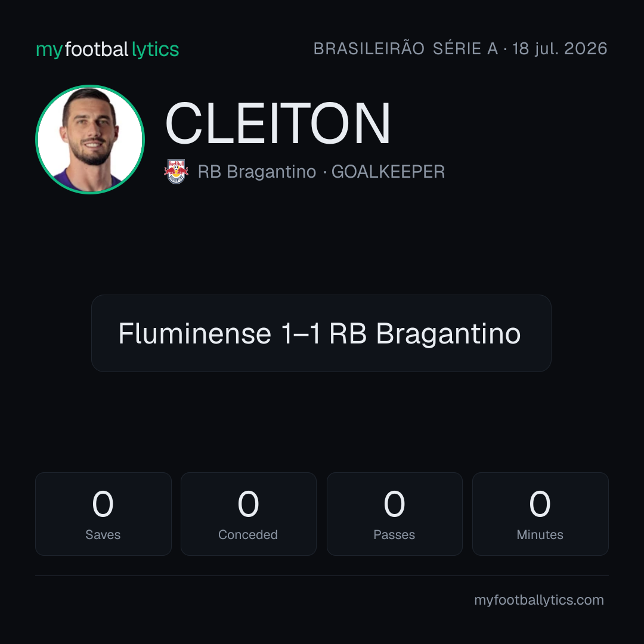644x644 pixels.
Task: Click RB Bragantino inside the match result box
Action: click(x=425, y=333)
